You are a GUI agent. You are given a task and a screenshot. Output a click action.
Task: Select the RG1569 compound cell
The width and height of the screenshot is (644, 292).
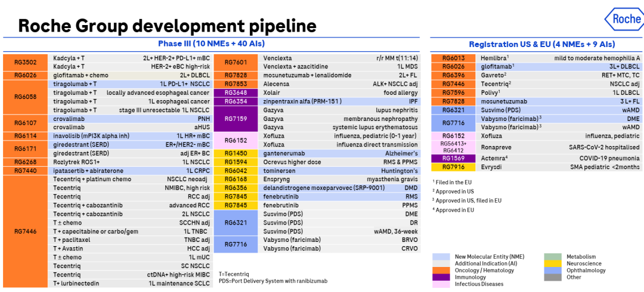click(453, 158)
